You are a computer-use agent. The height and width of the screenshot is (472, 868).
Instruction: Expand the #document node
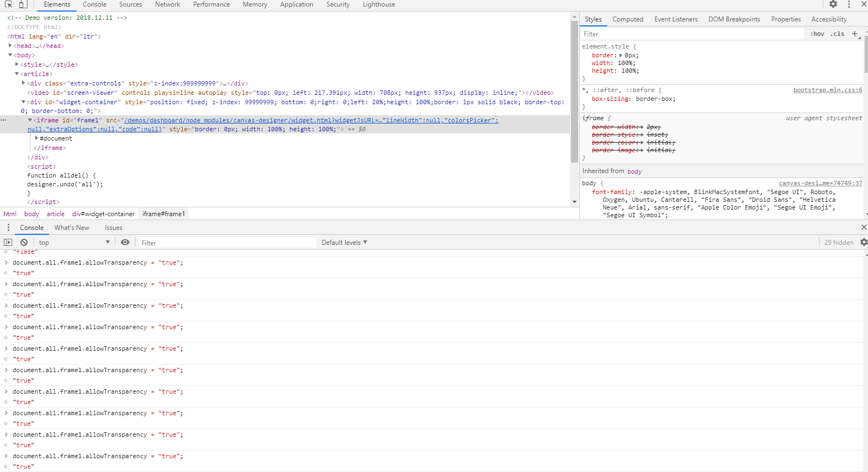[x=36, y=138]
